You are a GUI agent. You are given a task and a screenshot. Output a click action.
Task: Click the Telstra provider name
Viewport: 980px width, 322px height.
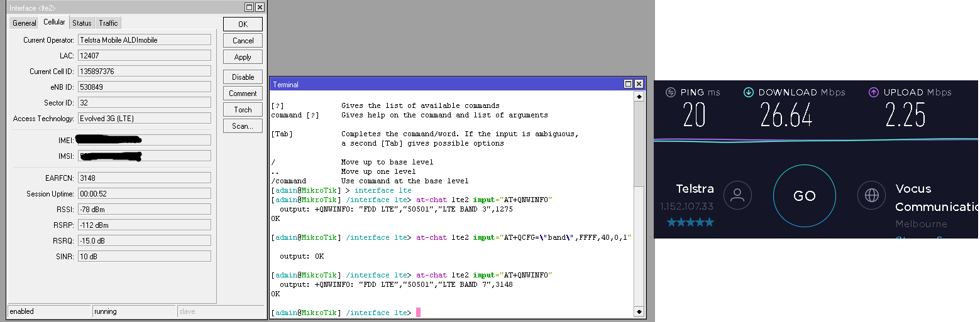tap(695, 188)
